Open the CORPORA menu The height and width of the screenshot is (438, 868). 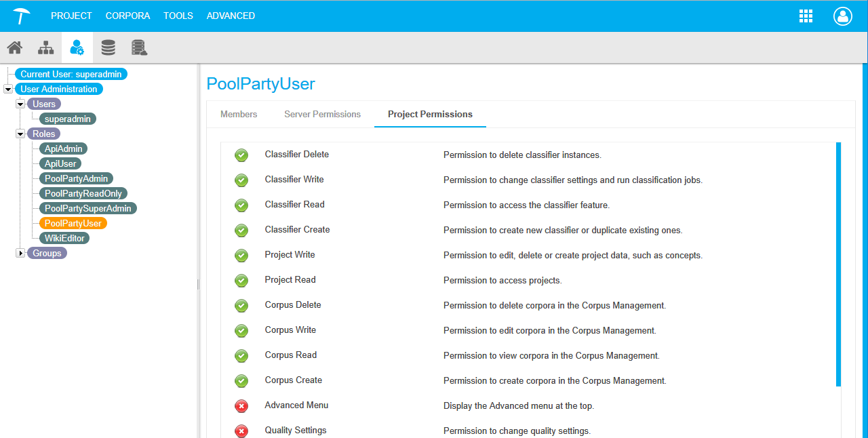click(x=128, y=16)
